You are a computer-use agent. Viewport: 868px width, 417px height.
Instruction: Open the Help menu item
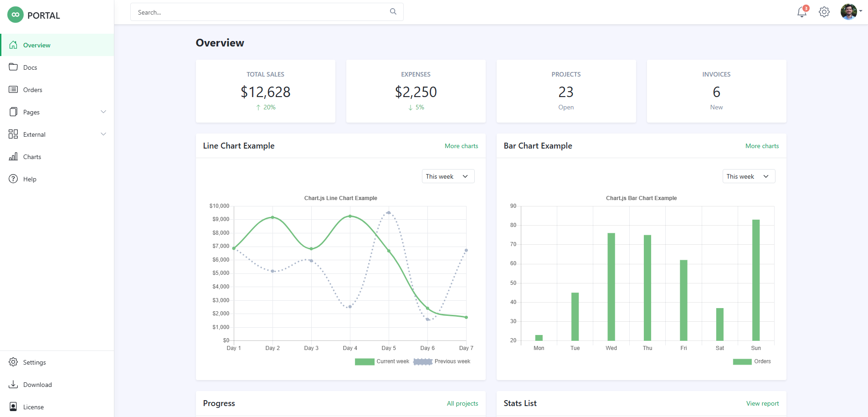pos(57,179)
